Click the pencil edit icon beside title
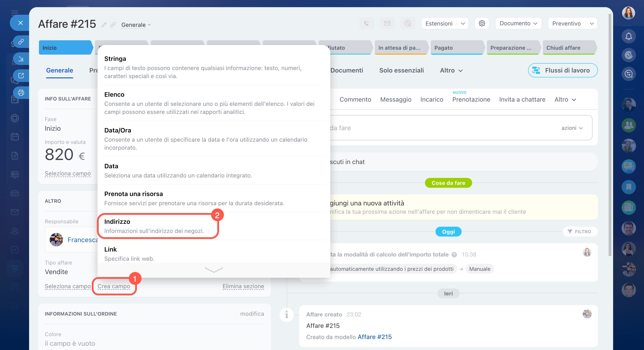The image size is (644, 350). [x=104, y=25]
